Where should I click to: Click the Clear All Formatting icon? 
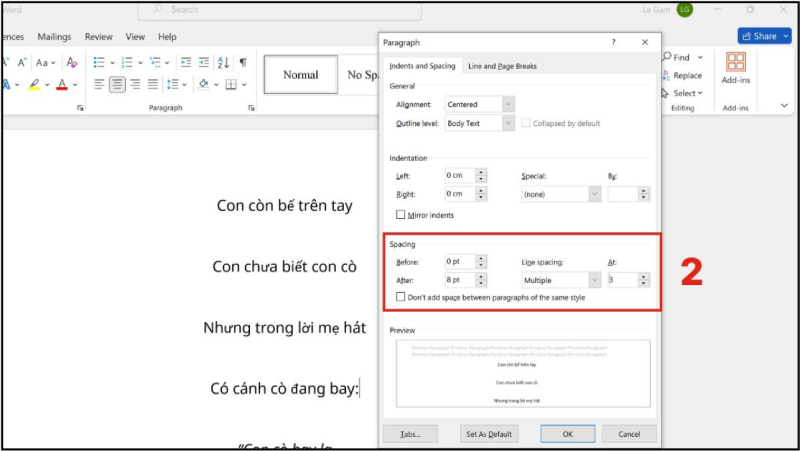tap(72, 63)
